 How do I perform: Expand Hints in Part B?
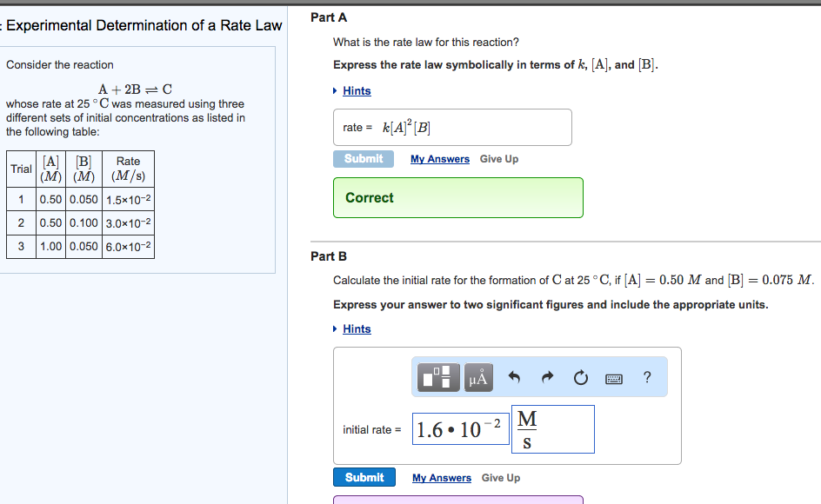pos(357,329)
